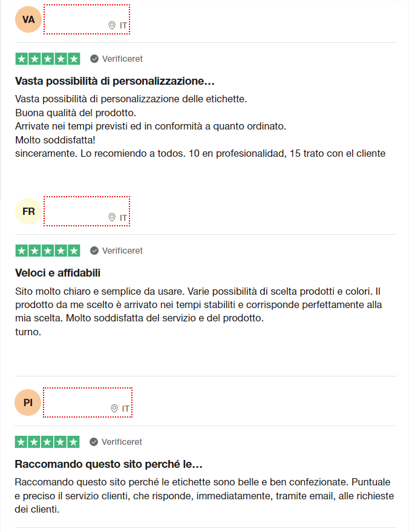409x532 pixels.
Task: Click the 'Verificeret' label on third review
Action: pos(122,442)
